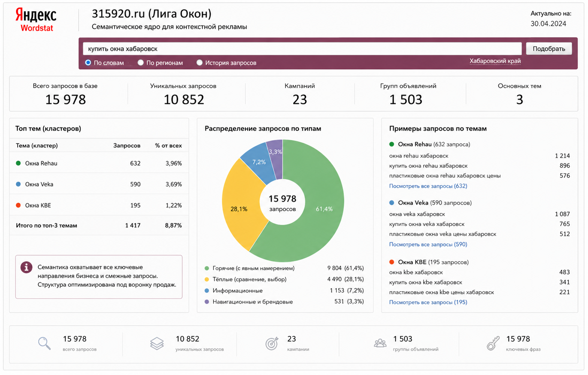
Task: Click green dot of Окна Rehau table row
Action: coord(18,163)
